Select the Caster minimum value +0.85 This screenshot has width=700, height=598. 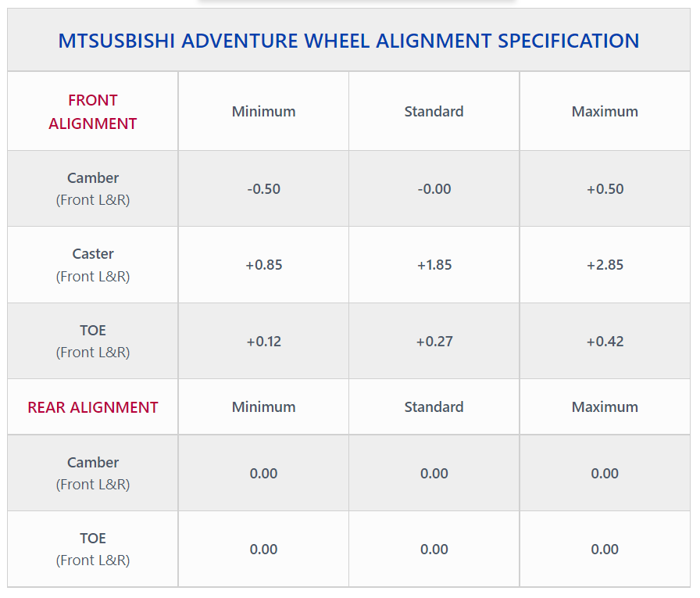point(263,265)
